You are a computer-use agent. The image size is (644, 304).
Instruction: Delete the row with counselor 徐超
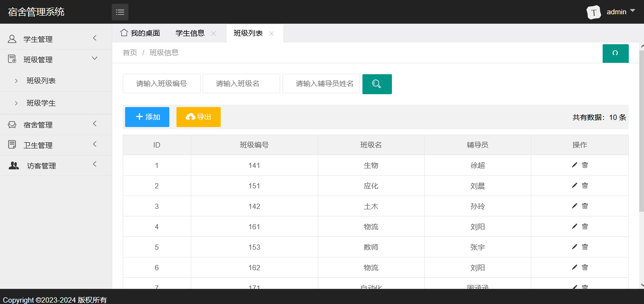[585, 165]
